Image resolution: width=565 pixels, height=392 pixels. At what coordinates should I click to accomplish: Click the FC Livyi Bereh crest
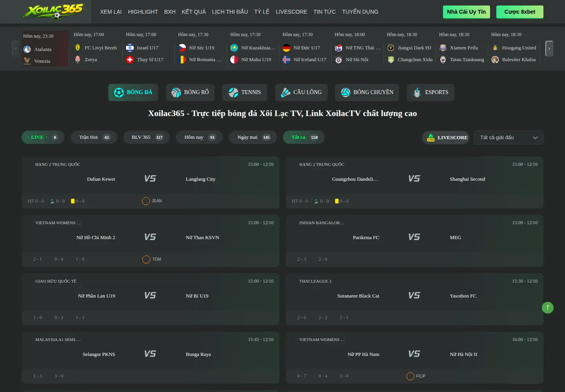pos(78,48)
